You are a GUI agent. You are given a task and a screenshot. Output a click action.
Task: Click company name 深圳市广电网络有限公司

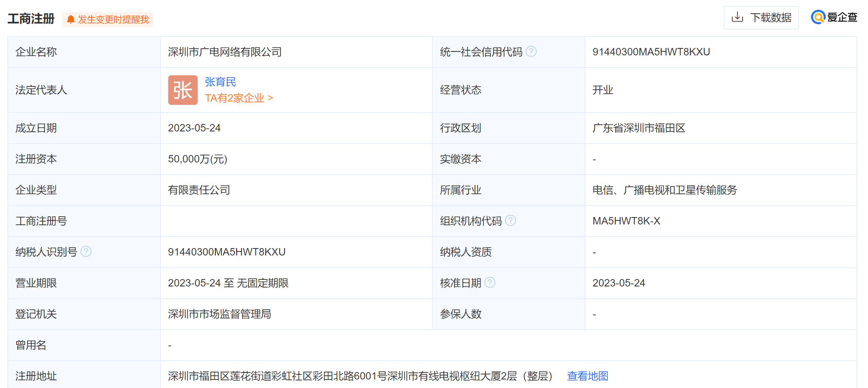tap(225, 52)
